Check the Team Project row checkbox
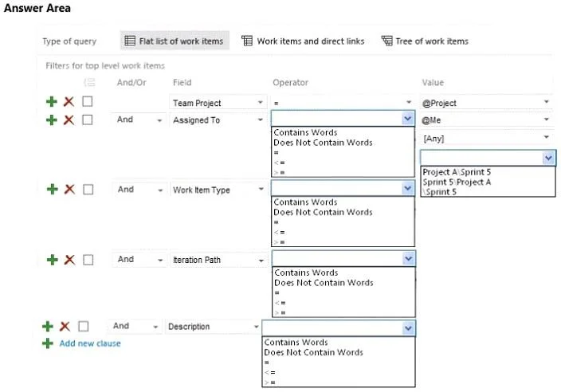The image size is (561, 392). [x=88, y=101]
